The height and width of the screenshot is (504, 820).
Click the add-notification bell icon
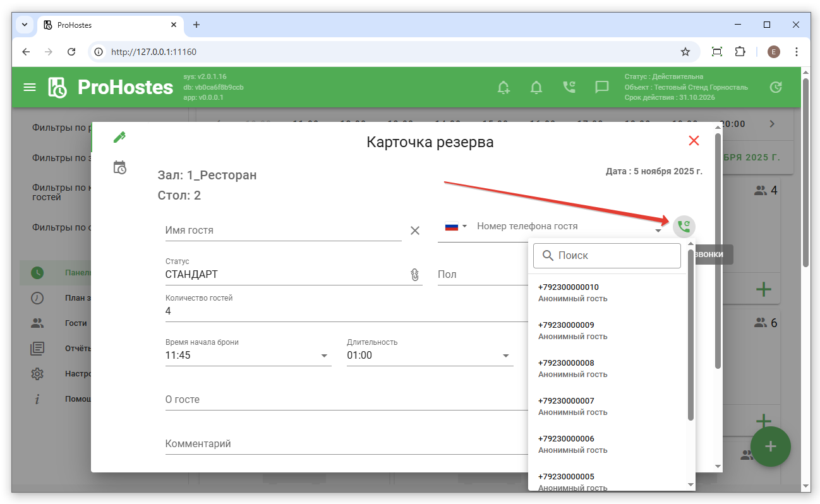click(x=503, y=87)
